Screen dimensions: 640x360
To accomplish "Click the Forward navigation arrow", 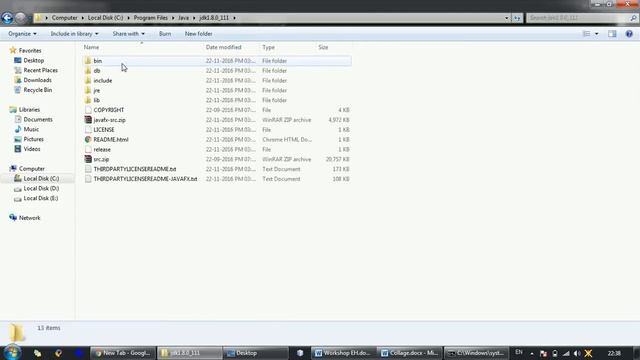I will point(20,18).
